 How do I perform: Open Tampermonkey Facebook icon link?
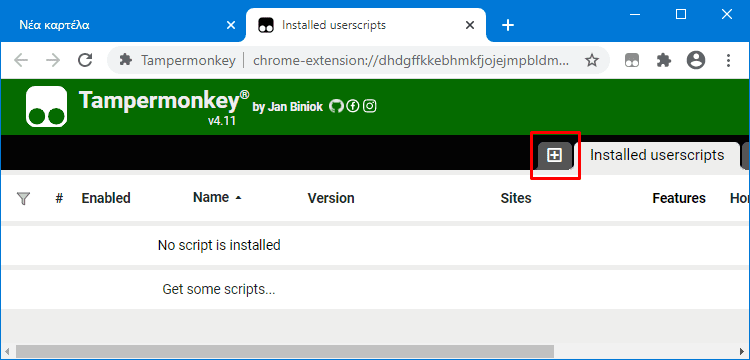pos(353,106)
